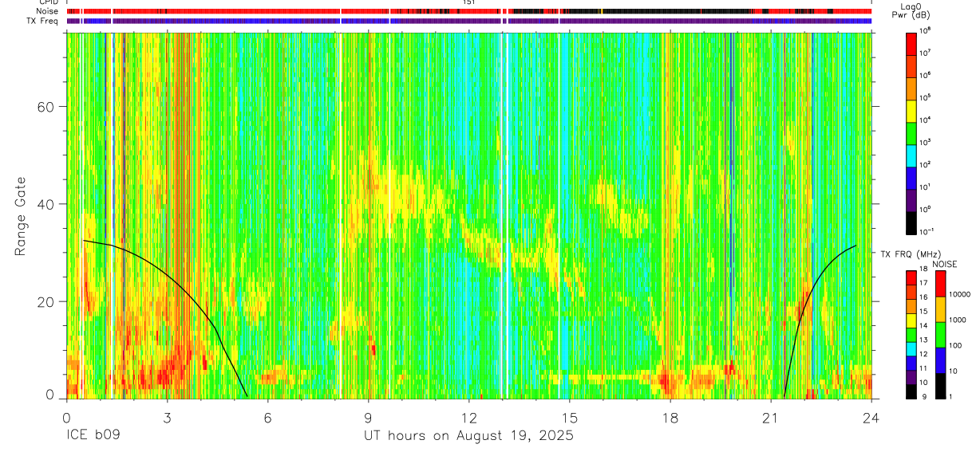Screen dimensions: 980x452
Task: Click the '16' label on the TX FRQ scale
Action: coord(923,297)
